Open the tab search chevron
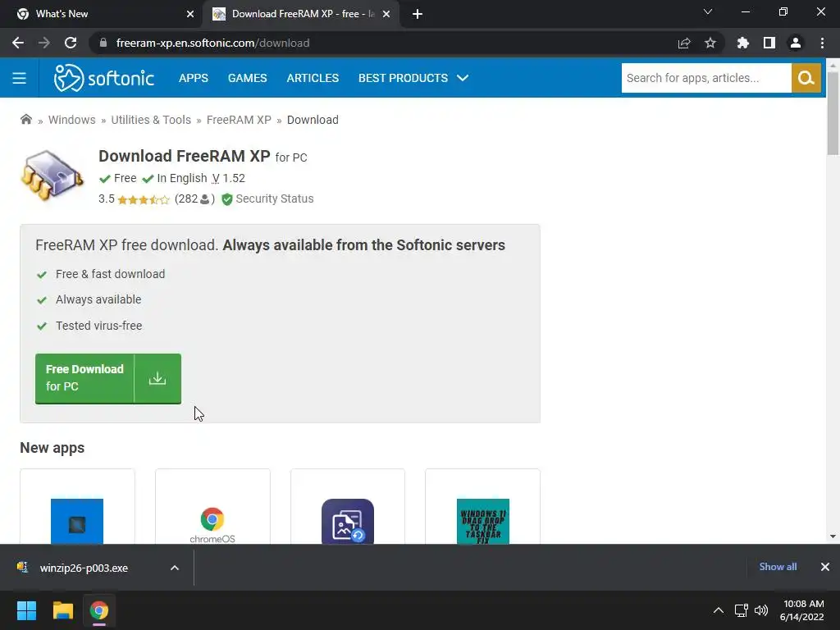840x630 pixels. pyautogui.click(x=708, y=11)
